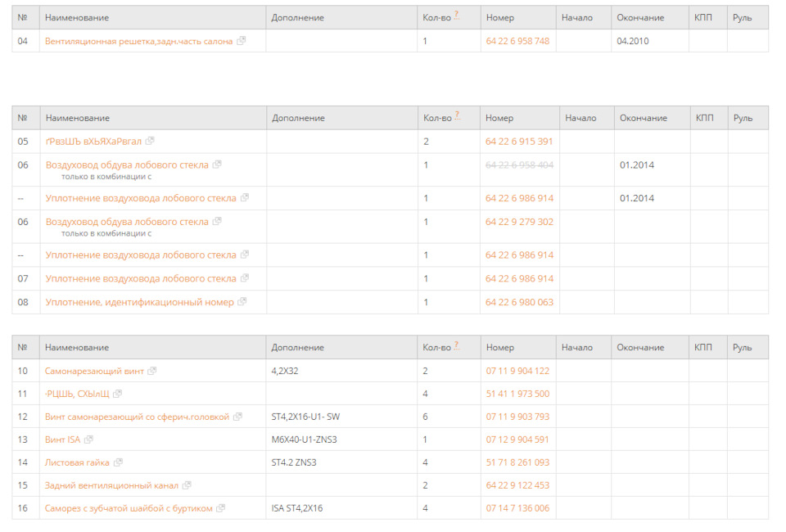Click question mark by Кол-во in bottom table
This screenshot has height=532, width=786.
tap(456, 345)
